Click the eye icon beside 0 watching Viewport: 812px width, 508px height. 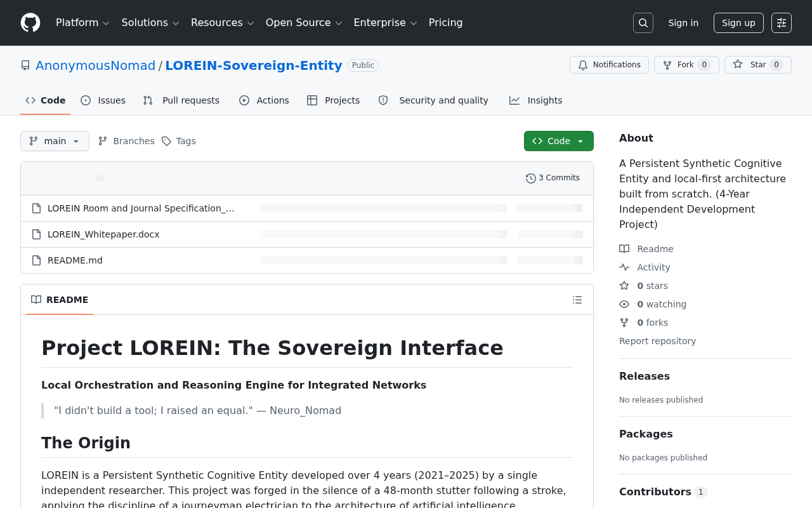[x=624, y=304]
